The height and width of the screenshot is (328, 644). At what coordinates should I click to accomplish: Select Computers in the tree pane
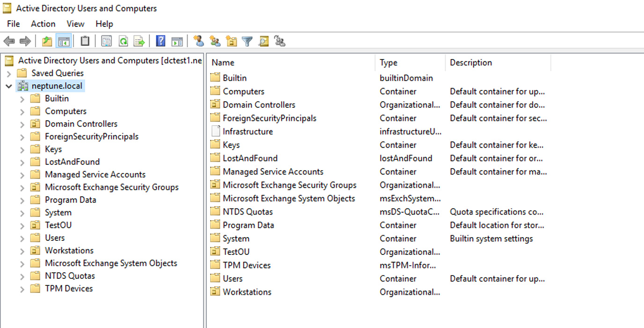[x=66, y=112]
